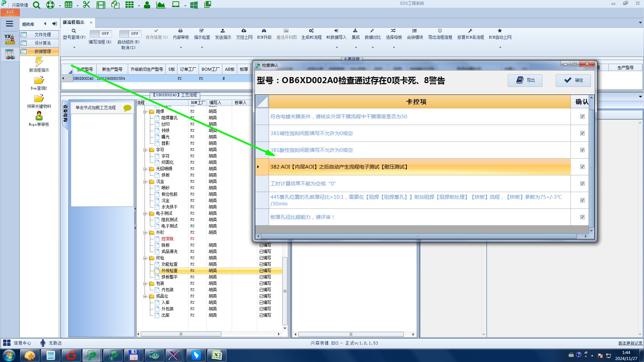The height and width of the screenshot is (362, 644).
Task: Click the 确定 confirm button
Action: [573, 80]
